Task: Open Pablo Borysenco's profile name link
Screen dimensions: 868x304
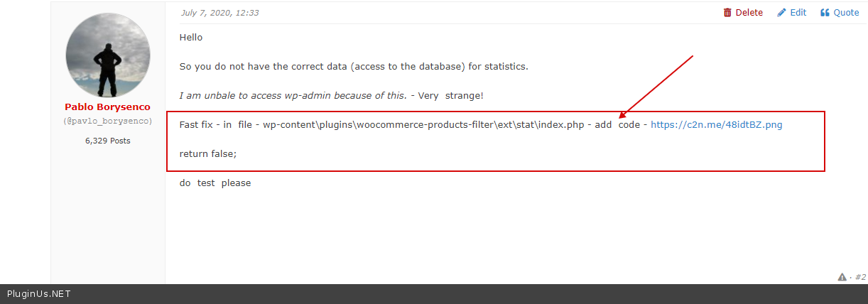Action: pos(107,107)
